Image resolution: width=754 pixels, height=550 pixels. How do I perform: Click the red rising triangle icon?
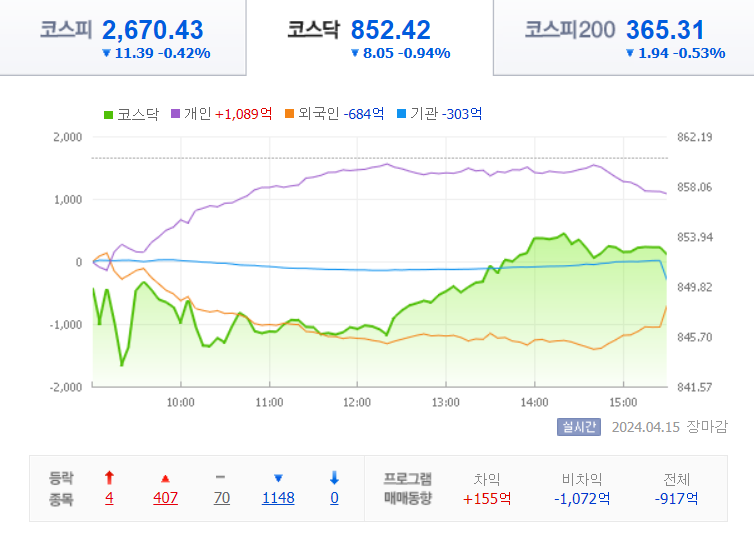coord(165,478)
